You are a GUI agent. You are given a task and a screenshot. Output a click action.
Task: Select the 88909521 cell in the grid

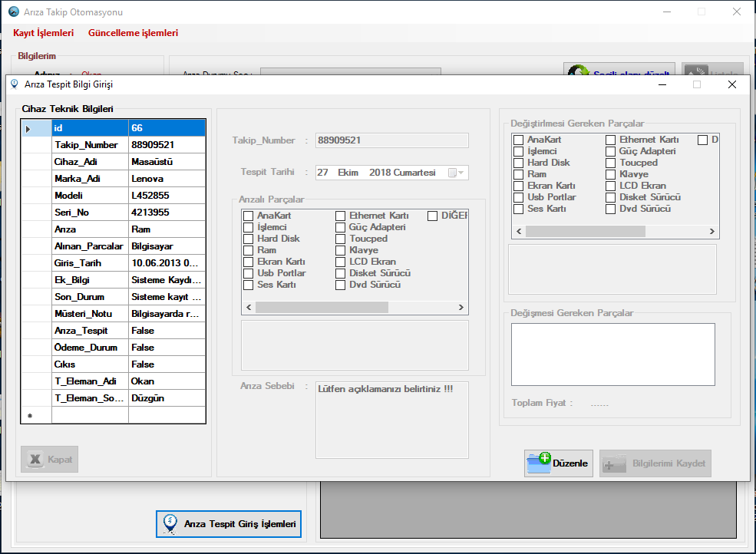coord(167,145)
